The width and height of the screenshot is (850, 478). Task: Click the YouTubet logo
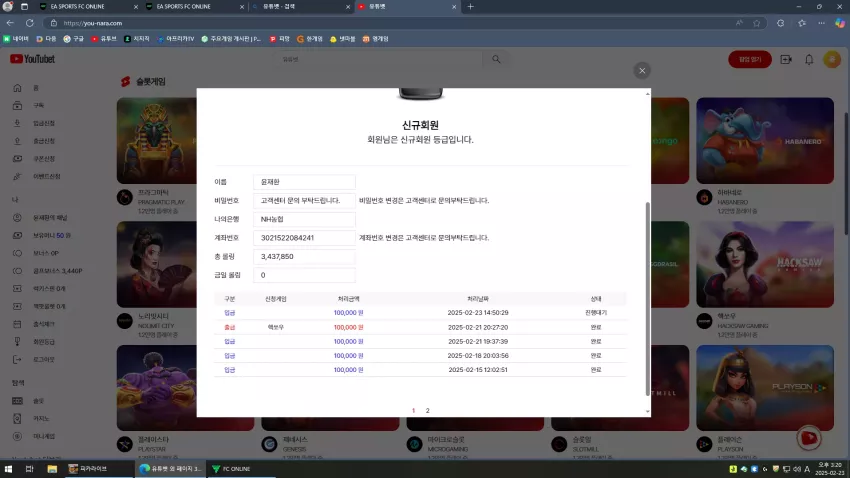tap(33, 59)
